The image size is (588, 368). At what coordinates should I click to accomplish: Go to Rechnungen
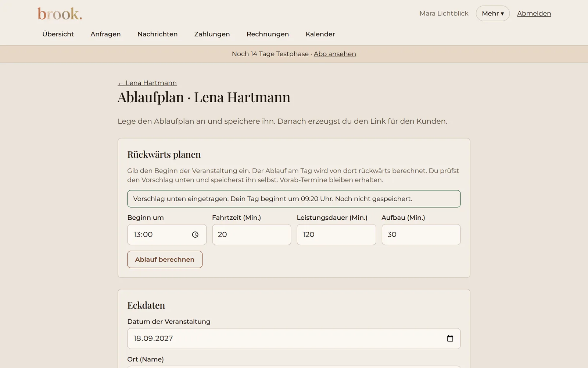[268, 34]
